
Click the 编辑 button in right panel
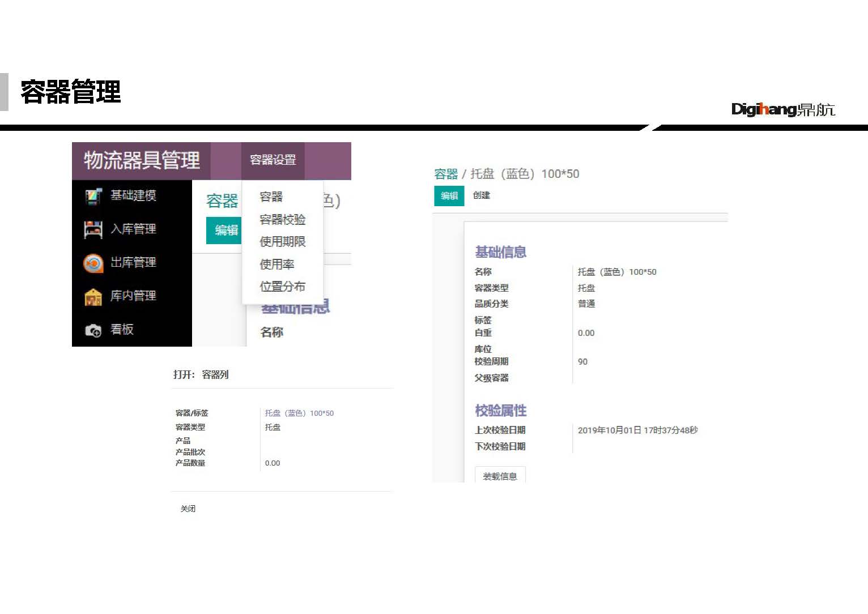coord(449,195)
